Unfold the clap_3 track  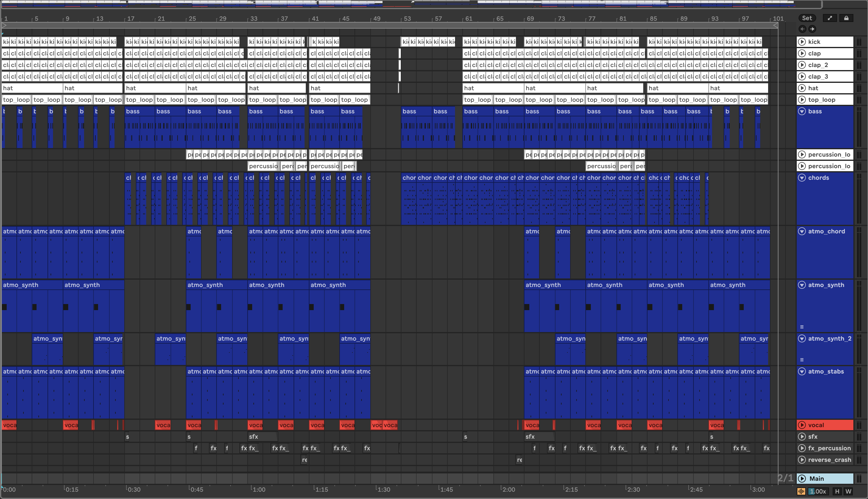(x=802, y=76)
